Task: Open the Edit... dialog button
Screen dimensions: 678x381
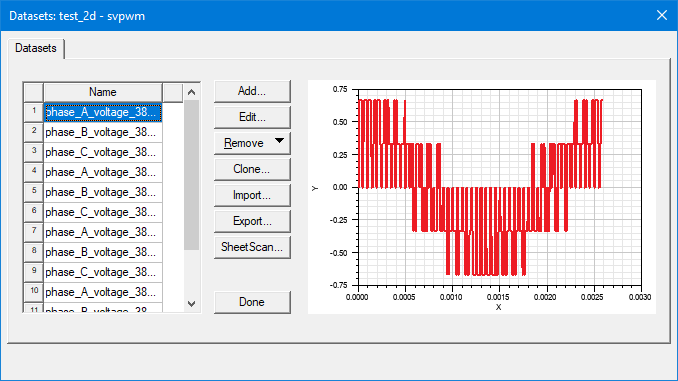Action: [252, 117]
